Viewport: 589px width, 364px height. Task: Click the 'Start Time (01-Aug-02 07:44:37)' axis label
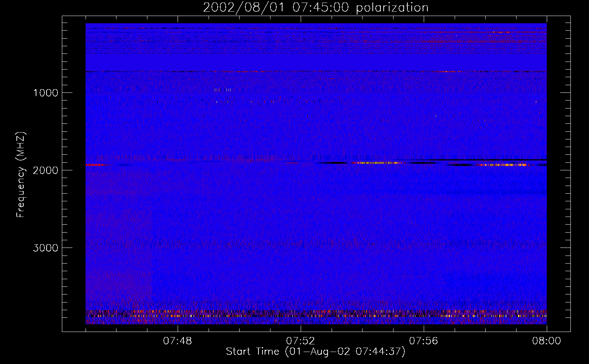[x=316, y=352]
